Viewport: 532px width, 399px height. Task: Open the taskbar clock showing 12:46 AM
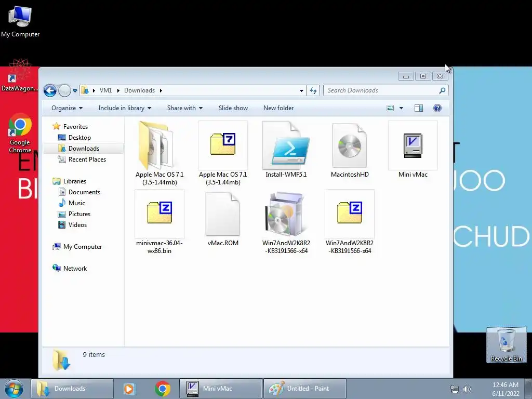tap(505, 389)
